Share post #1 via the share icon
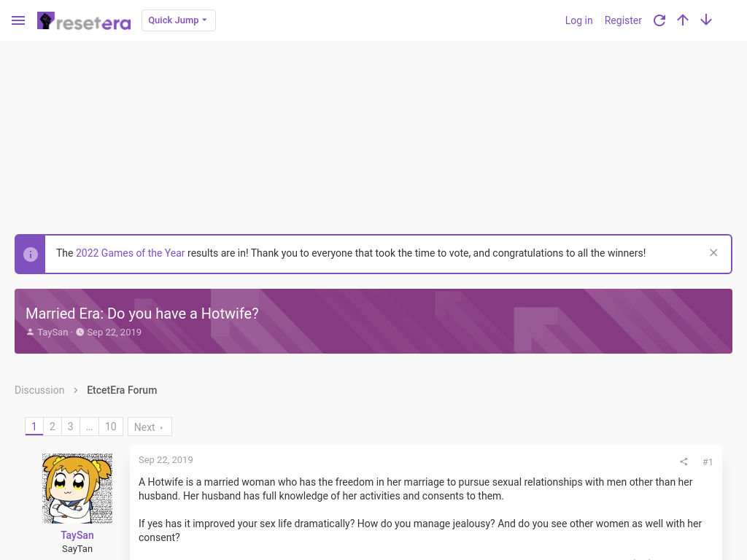 click(684, 462)
